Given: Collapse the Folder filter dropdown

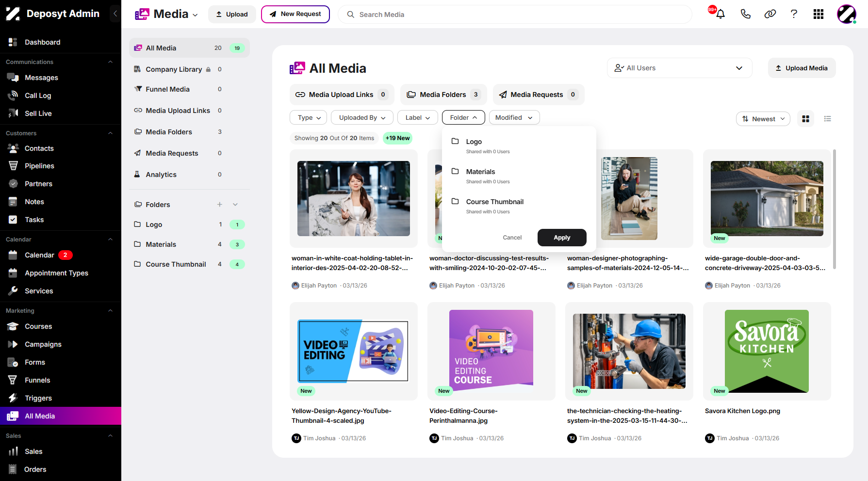Looking at the screenshot, I should coord(463,117).
